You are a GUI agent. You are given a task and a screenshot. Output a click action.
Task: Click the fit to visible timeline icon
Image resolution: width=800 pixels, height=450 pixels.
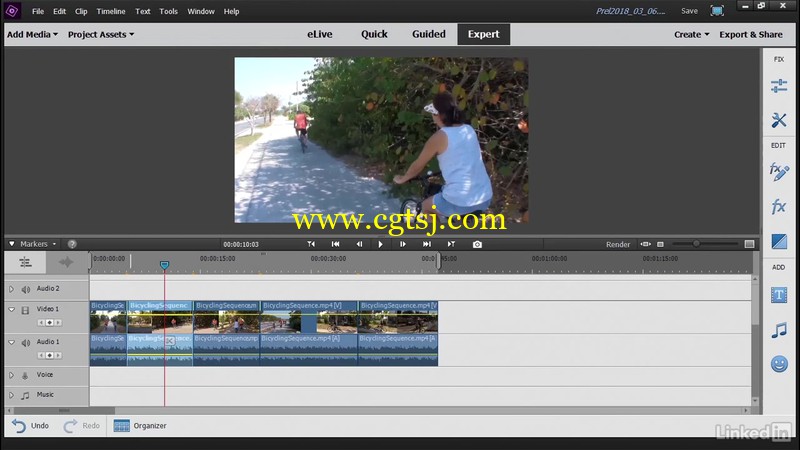(x=645, y=244)
